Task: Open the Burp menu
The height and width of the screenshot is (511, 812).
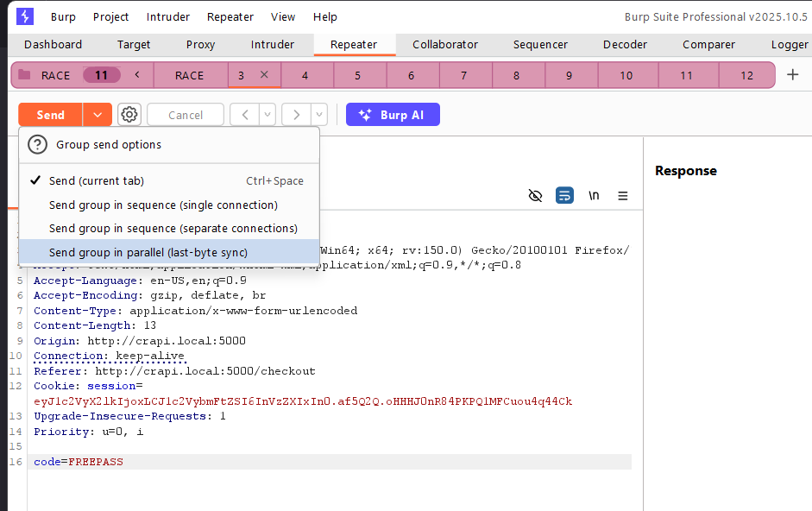Action: click(x=63, y=16)
